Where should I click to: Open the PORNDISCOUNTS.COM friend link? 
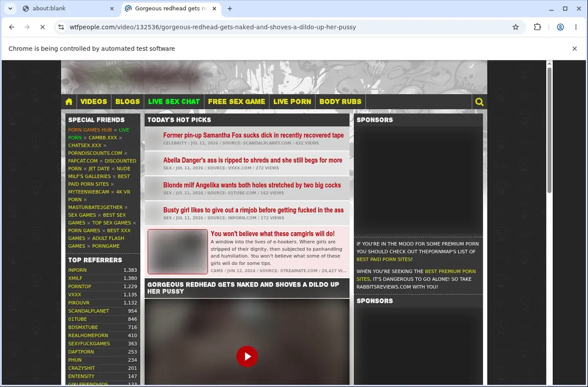click(x=95, y=153)
